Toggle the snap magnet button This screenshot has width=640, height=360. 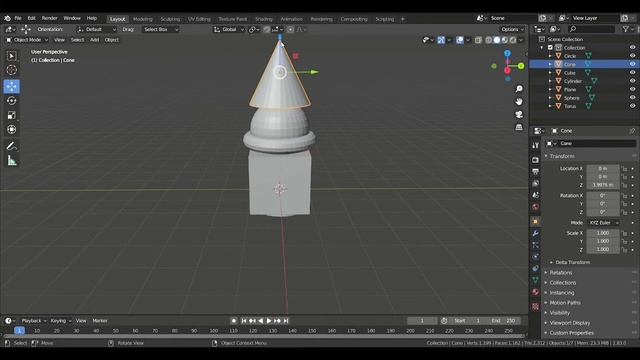tap(267, 29)
